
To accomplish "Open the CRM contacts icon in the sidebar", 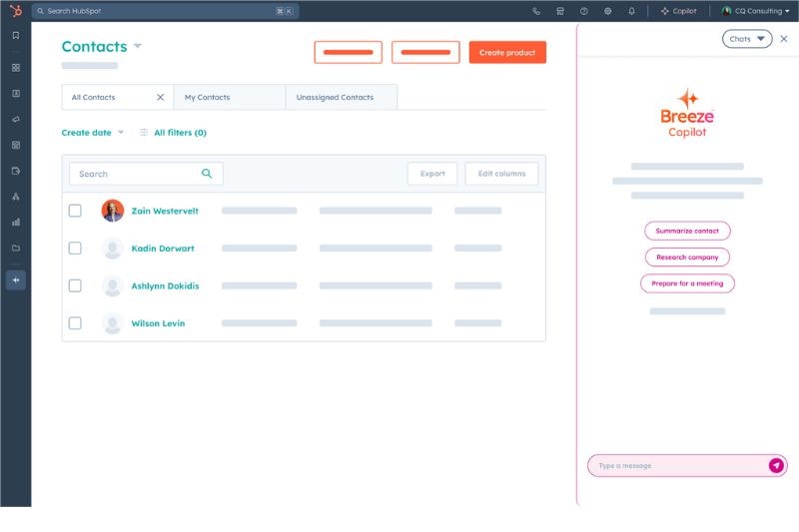I will tap(16, 93).
